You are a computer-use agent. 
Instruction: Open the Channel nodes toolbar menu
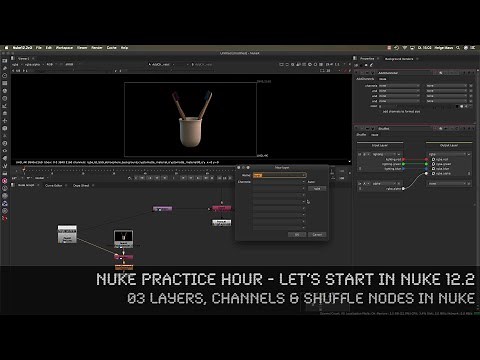(x=5, y=83)
